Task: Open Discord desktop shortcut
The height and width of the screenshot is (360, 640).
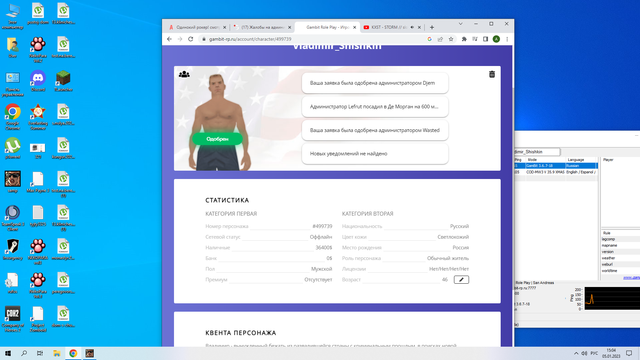Action: [x=38, y=81]
